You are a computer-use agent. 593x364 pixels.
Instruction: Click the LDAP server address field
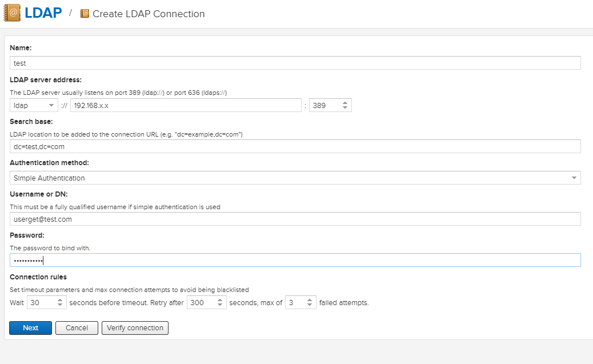(186, 105)
